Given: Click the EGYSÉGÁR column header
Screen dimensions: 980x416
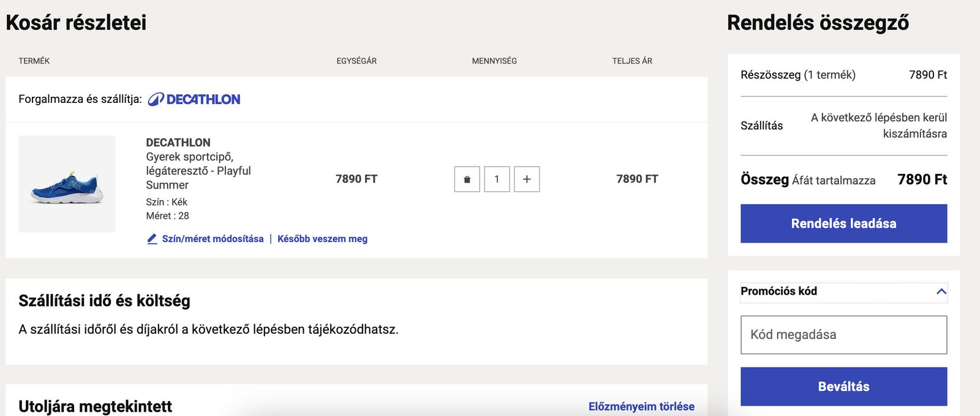Looking at the screenshot, I should coord(356,61).
